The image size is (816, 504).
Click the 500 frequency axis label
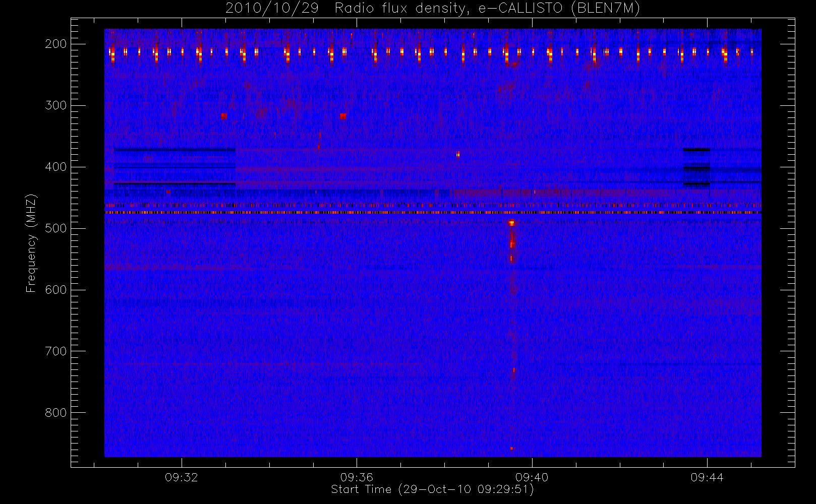coord(56,228)
